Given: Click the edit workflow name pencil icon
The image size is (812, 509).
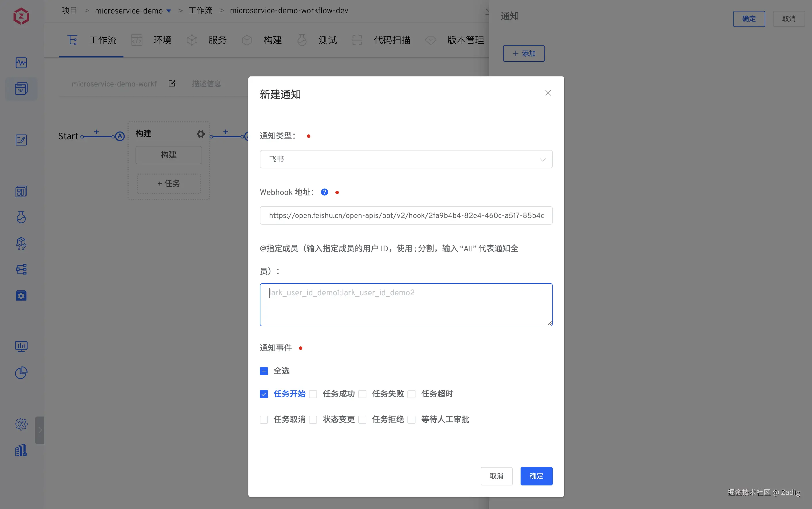Looking at the screenshot, I should pyautogui.click(x=172, y=84).
